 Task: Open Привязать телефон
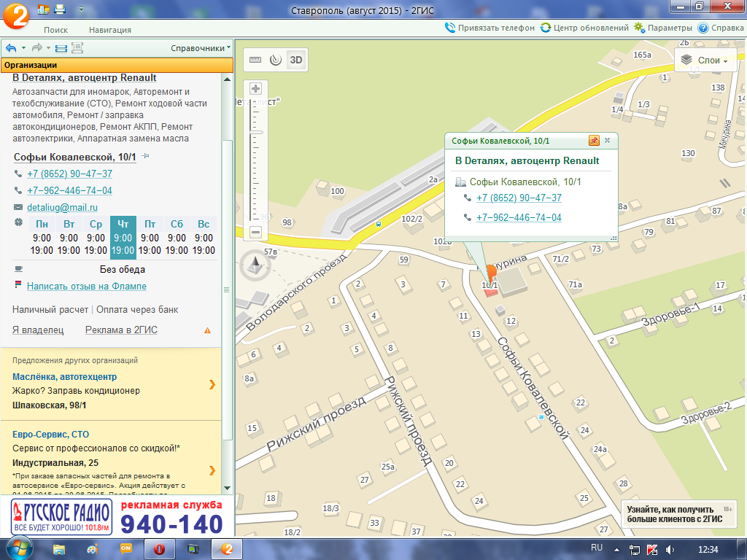[489, 28]
